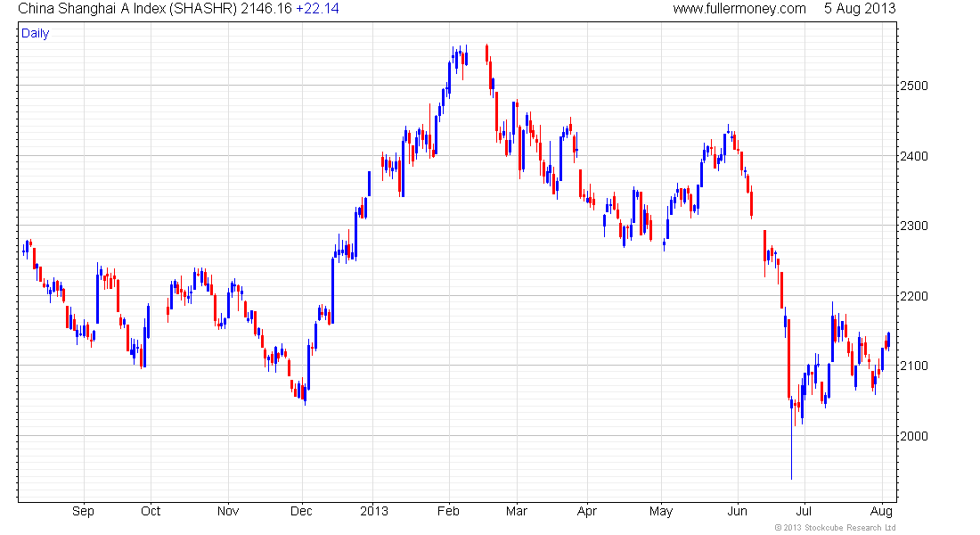This screenshot has width=980, height=535.
Task: Click the 2400 price axis label
Action: point(914,156)
